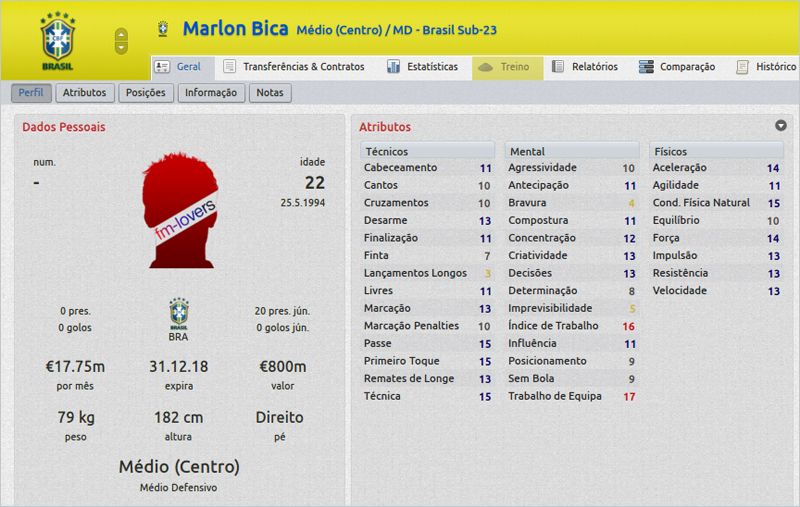Click the player silhouette photo

click(181, 211)
